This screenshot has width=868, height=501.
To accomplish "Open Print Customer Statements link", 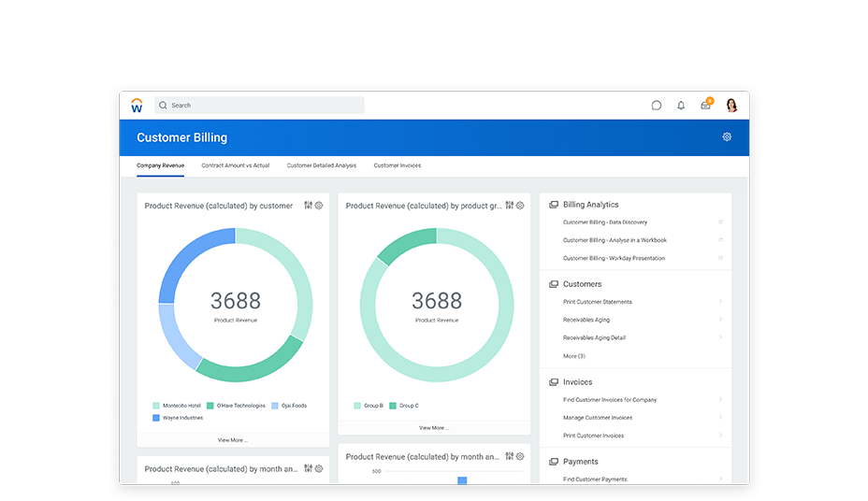I will [598, 302].
